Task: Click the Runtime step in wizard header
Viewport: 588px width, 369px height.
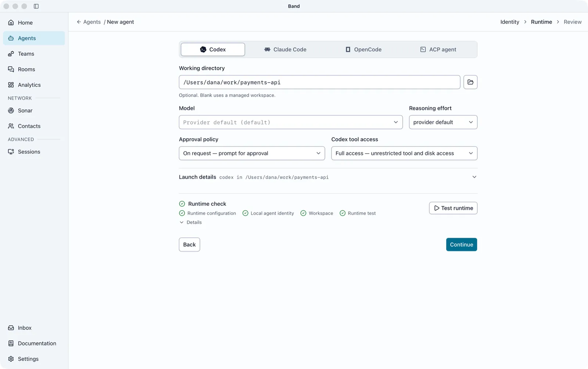Action: point(541,22)
